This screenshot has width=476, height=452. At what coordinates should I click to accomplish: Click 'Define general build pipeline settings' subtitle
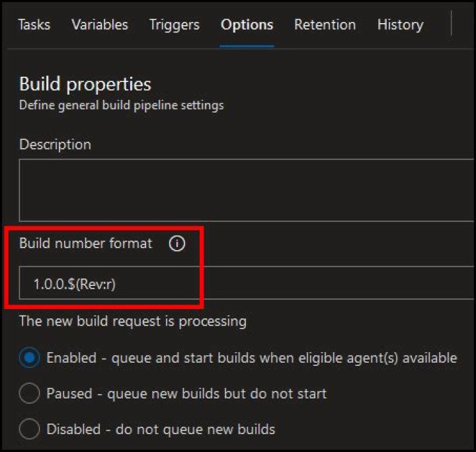click(x=121, y=105)
